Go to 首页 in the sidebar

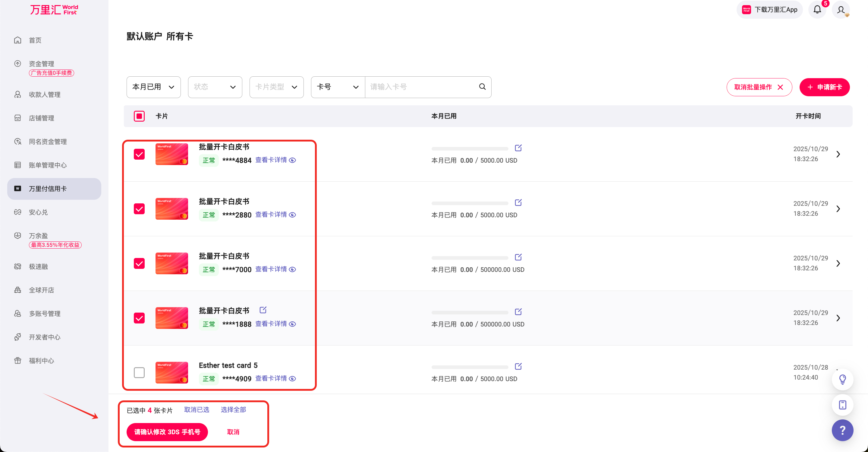[35, 40]
